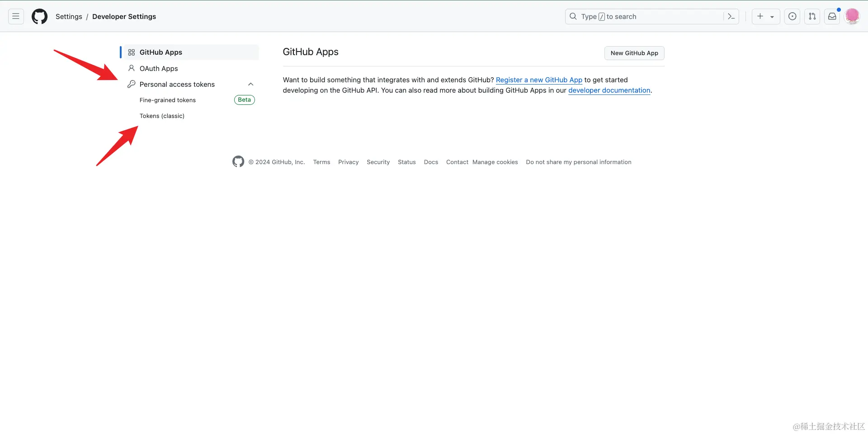The image size is (868, 434).
Task: Click the Beta badge beside Fine-grained tokens
Action: tap(245, 100)
